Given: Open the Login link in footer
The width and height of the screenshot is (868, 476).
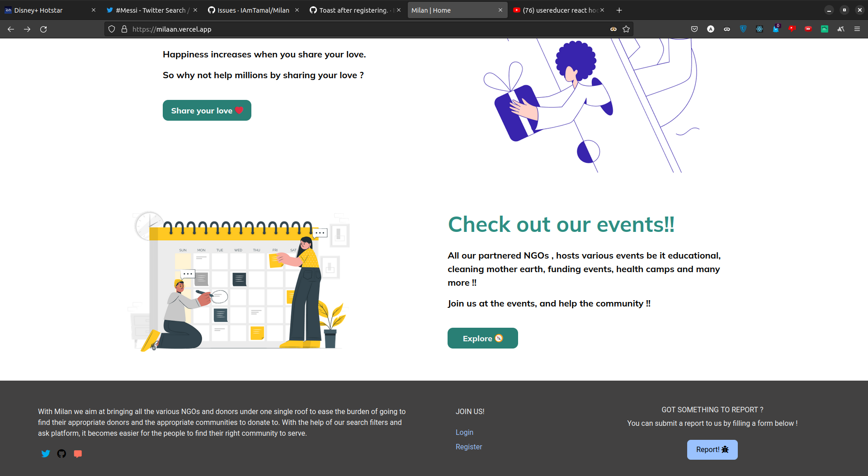Looking at the screenshot, I should pos(464,433).
